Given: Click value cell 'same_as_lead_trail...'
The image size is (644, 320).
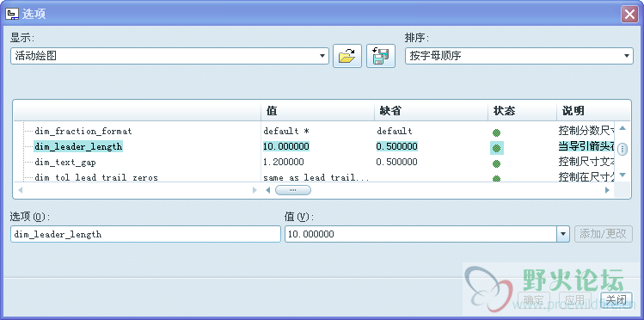Looking at the screenshot, I should pos(316,177).
